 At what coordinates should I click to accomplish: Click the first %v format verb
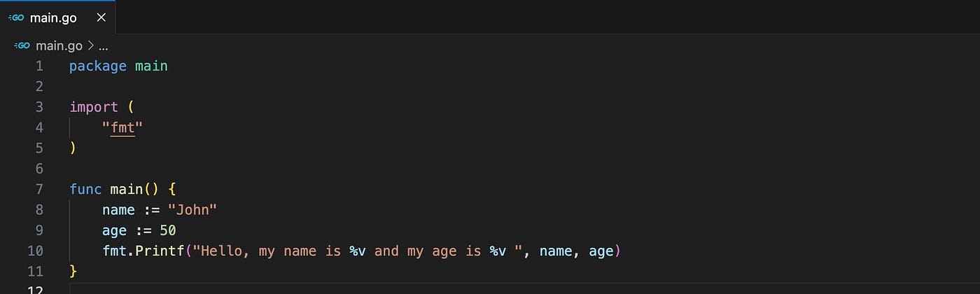pyautogui.click(x=357, y=251)
